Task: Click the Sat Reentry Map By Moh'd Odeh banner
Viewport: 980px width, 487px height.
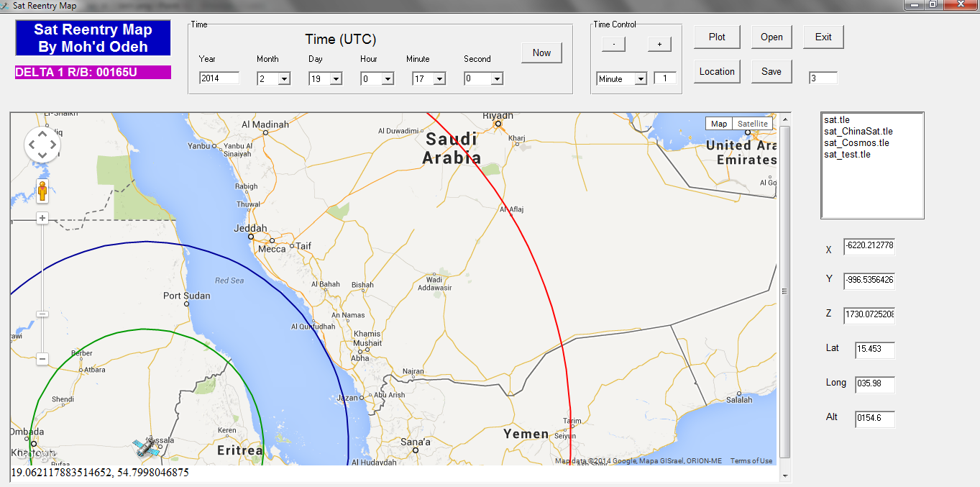Action: click(x=93, y=38)
